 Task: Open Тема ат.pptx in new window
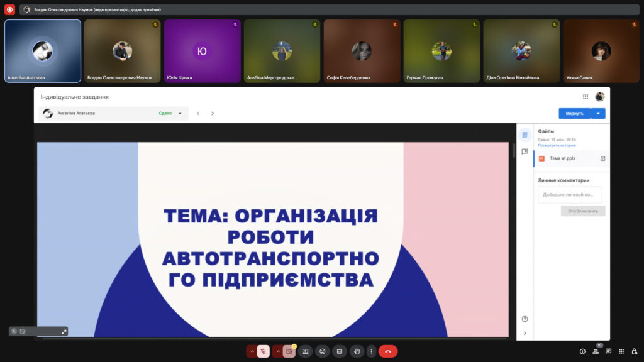[602, 158]
